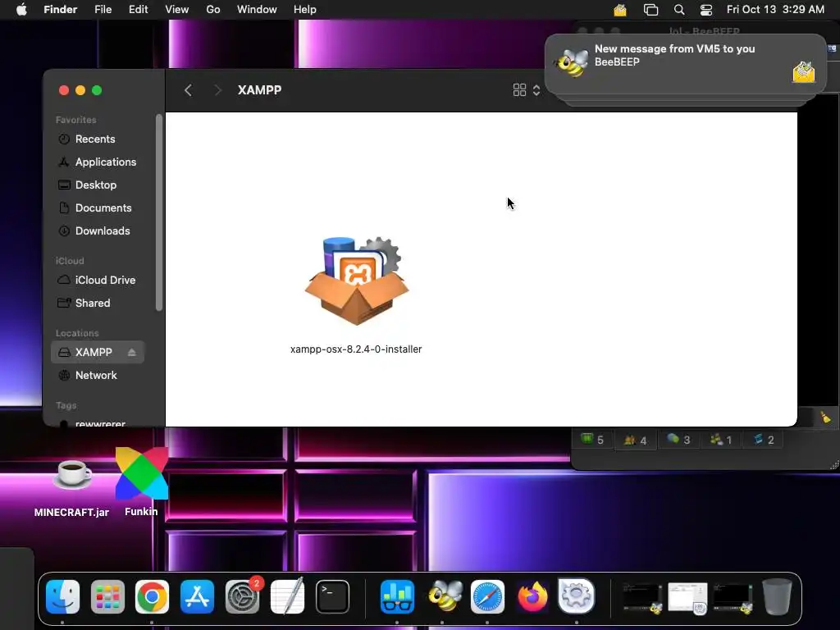Restore white minimized window in Dock
The height and width of the screenshot is (630, 840).
[688, 598]
